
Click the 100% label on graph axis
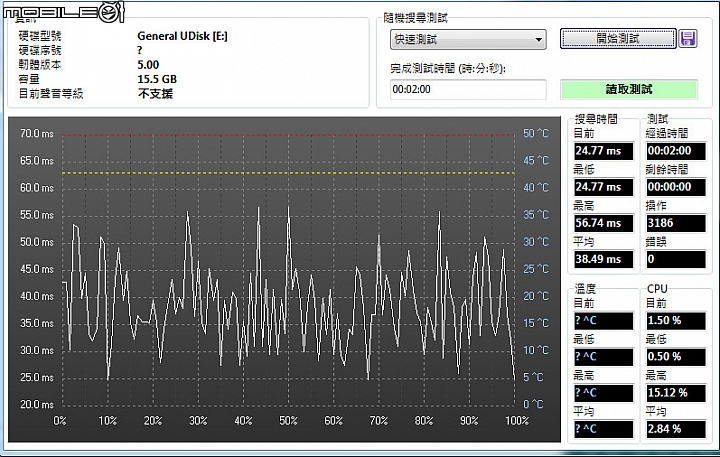point(517,421)
